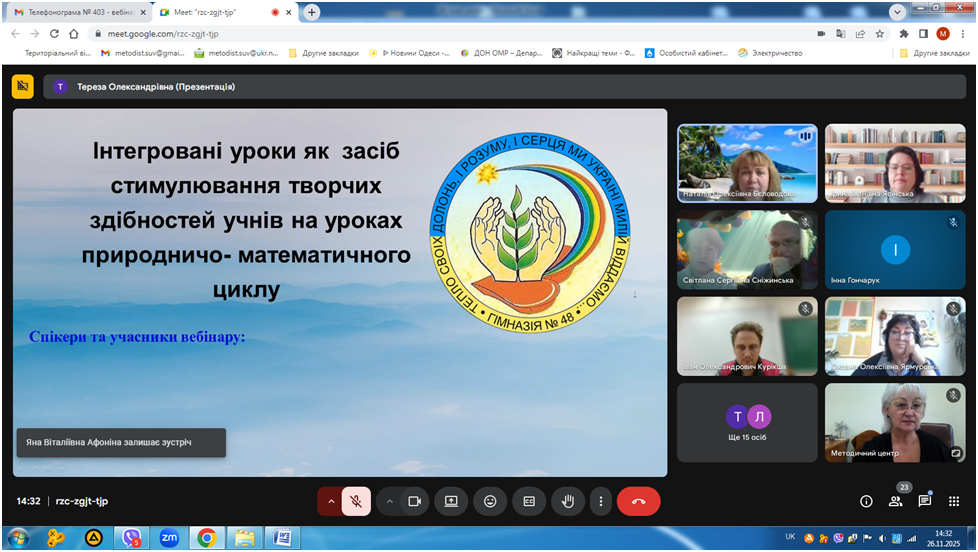Show the participants list icon
Screen dimensions: 978x552
point(895,501)
